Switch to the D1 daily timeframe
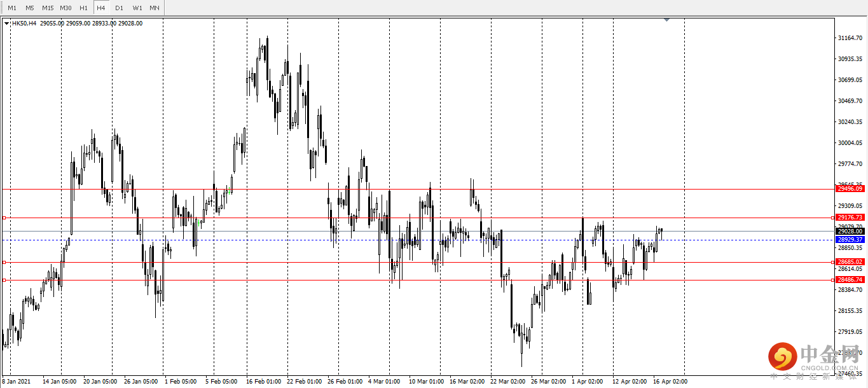Viewport: 868px width, 388px height. point(119,8)
